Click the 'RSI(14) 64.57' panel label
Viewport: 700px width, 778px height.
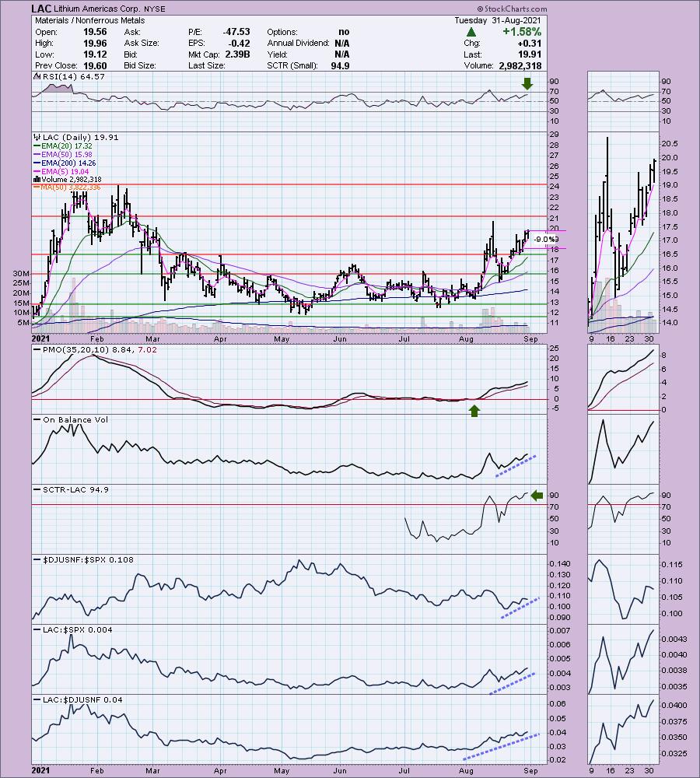(73, 76)
